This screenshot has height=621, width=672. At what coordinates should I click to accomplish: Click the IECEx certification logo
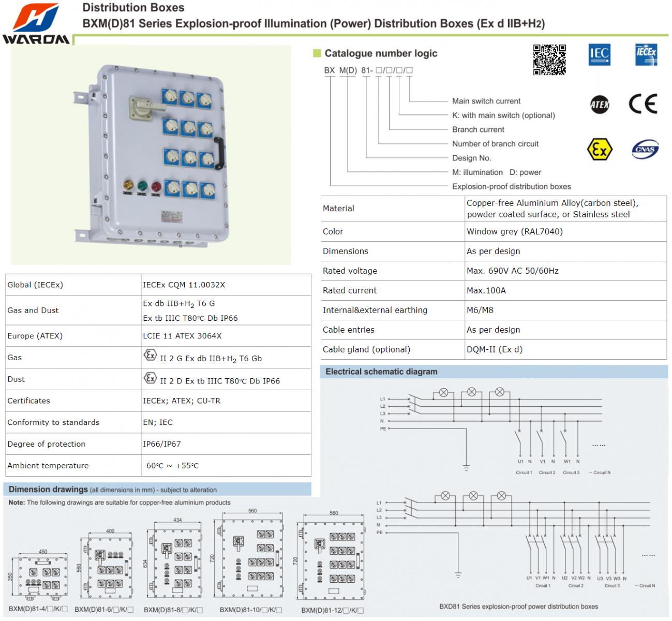[646, 54]
